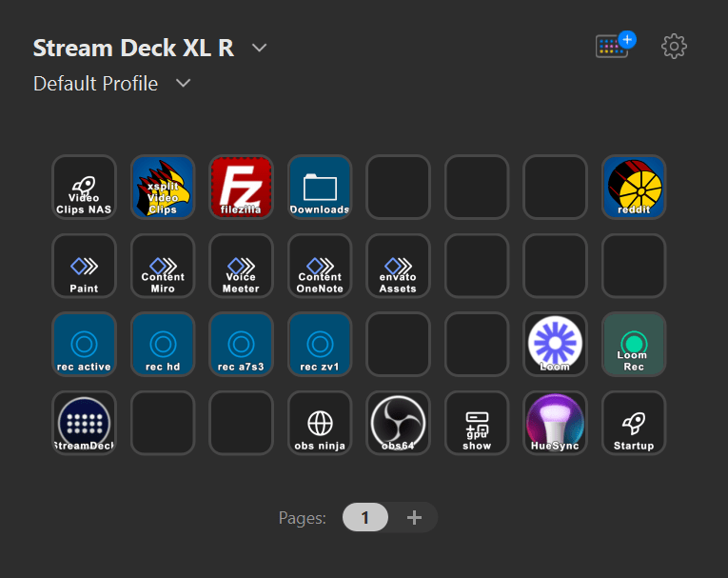Select the empty key left of Loom
728x578 pixels.
click(x=477, y=345)
